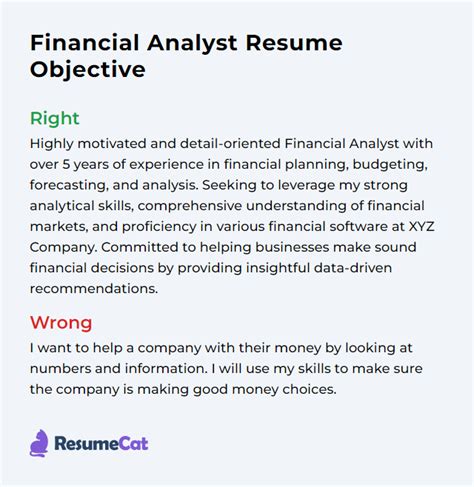The width and height of the screenshot is (474, 487).
Task: Click the 'good money choices.' closing text
Action: click(265, 389)
